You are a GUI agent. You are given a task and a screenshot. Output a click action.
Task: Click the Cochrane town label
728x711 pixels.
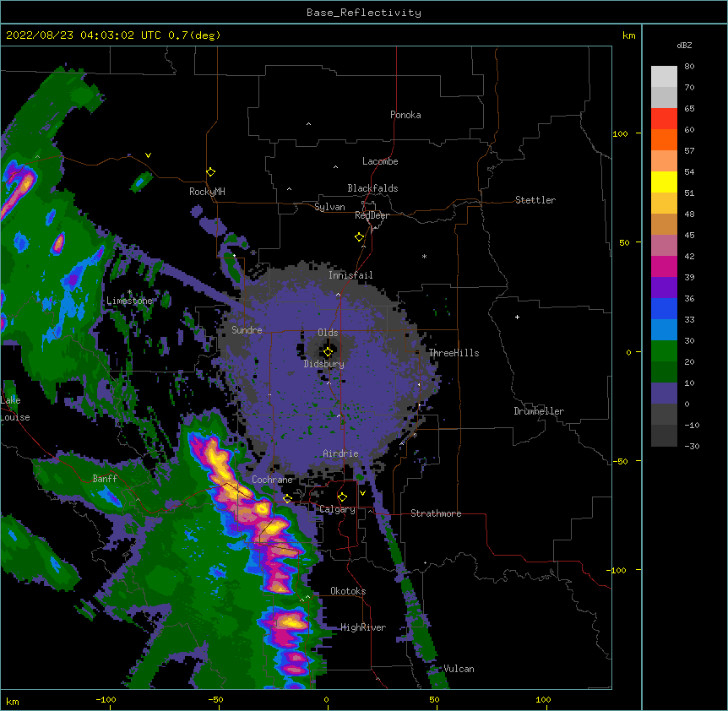click(x=272, y=480)
